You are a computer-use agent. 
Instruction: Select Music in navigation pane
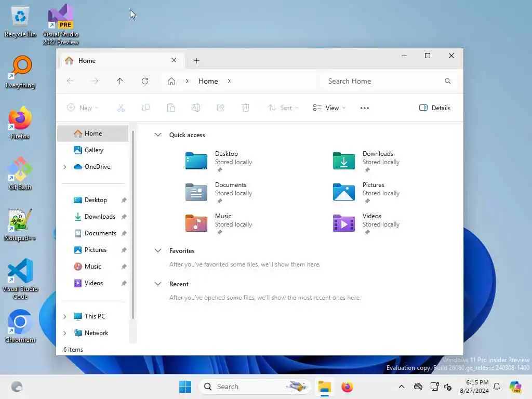tap(93, 267)
